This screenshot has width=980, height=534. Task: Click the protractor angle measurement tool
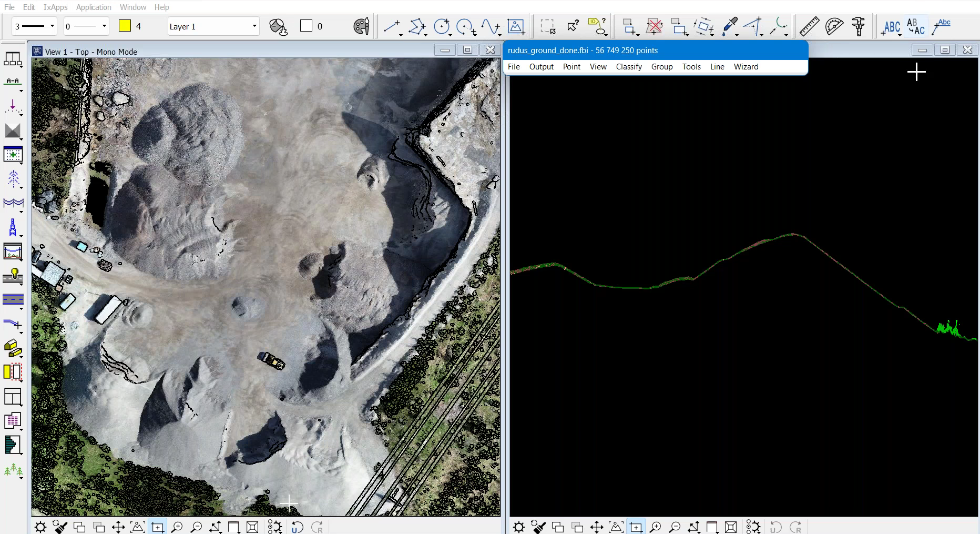[834, 26]
